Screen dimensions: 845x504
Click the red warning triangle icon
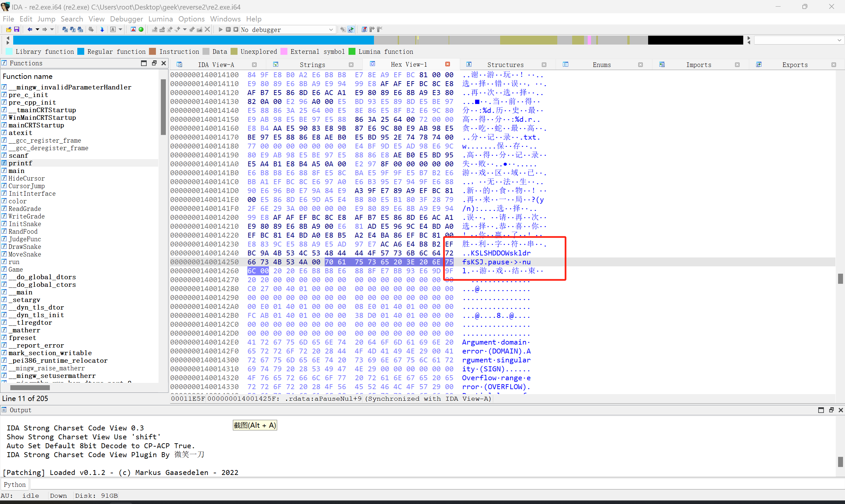click(133, 30)
